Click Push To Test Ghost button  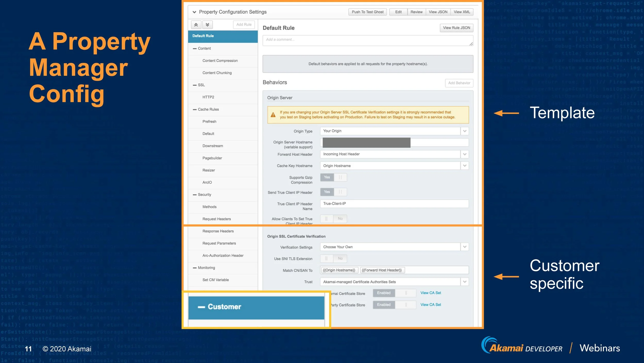pos(368,12)
